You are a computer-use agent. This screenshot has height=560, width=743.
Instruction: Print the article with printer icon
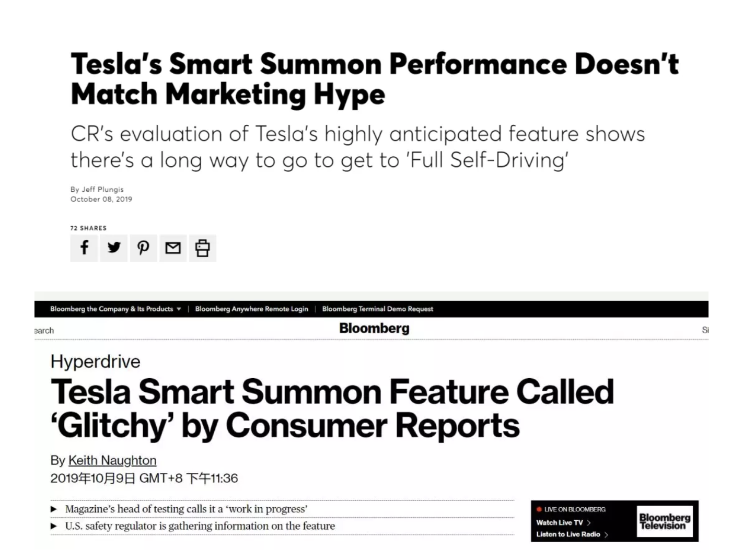pos(202,248)
